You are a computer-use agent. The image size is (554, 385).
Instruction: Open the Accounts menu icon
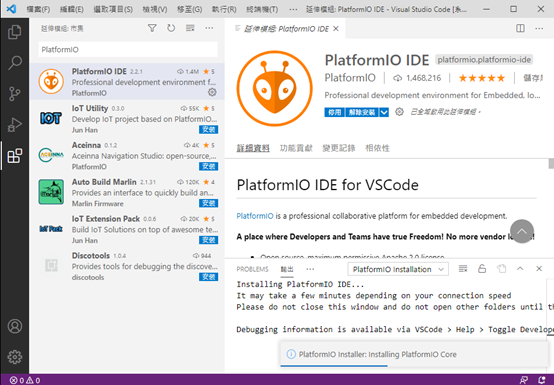point(14,326)
